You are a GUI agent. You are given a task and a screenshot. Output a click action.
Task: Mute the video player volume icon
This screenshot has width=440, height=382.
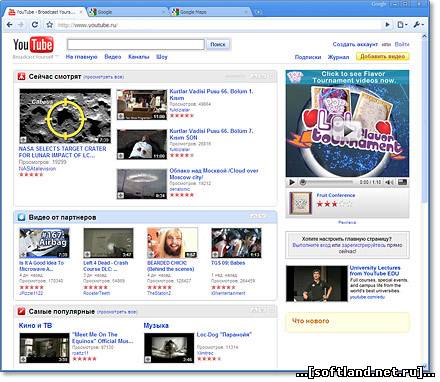point(389,182)
